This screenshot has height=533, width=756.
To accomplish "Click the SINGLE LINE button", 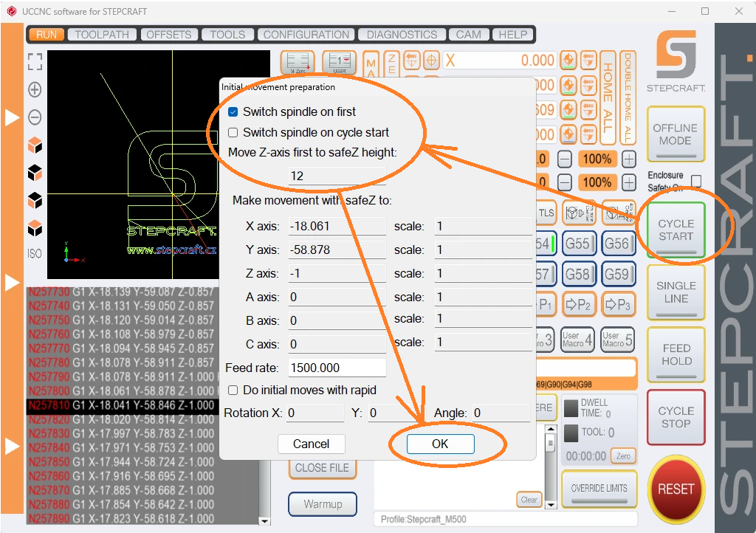I will pyautogui.click(x=676, y=292).
